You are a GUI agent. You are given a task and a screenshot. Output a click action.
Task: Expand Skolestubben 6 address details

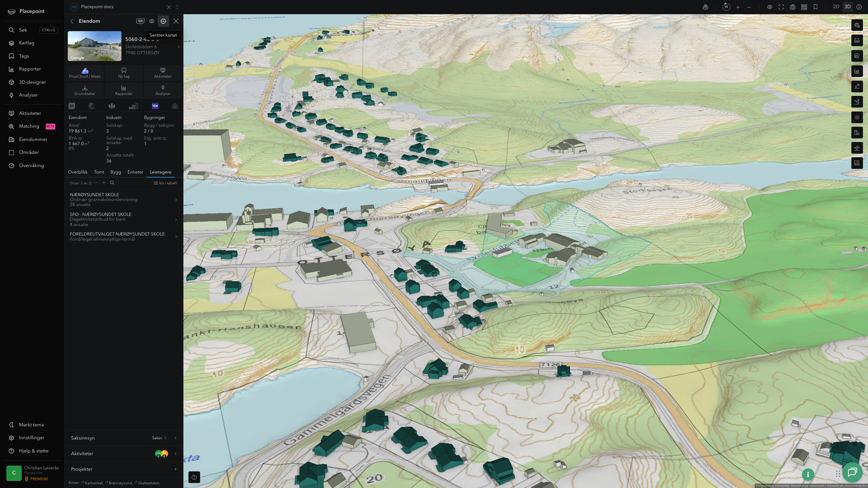[x=178, y=47]
